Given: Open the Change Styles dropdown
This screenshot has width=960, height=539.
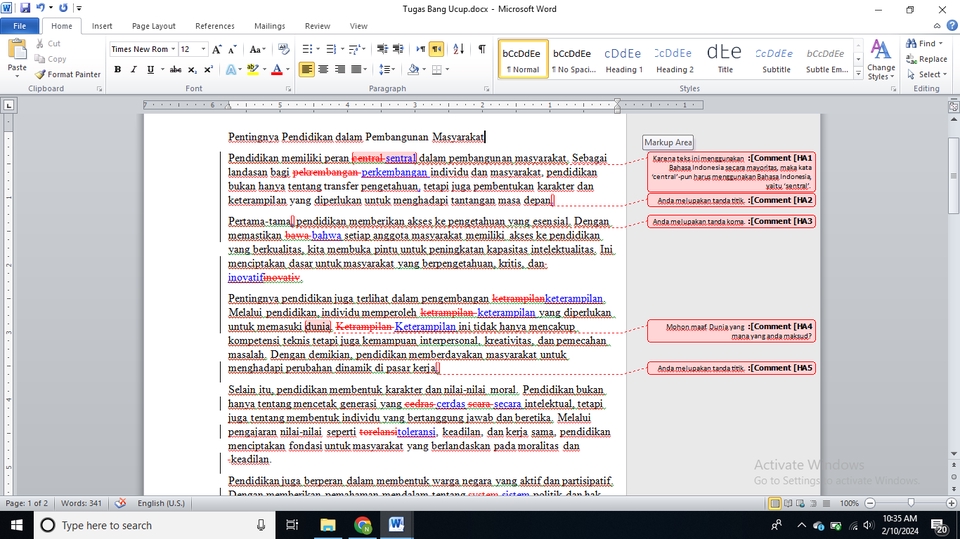Looking at the screenshot, I should pos(881,62).
